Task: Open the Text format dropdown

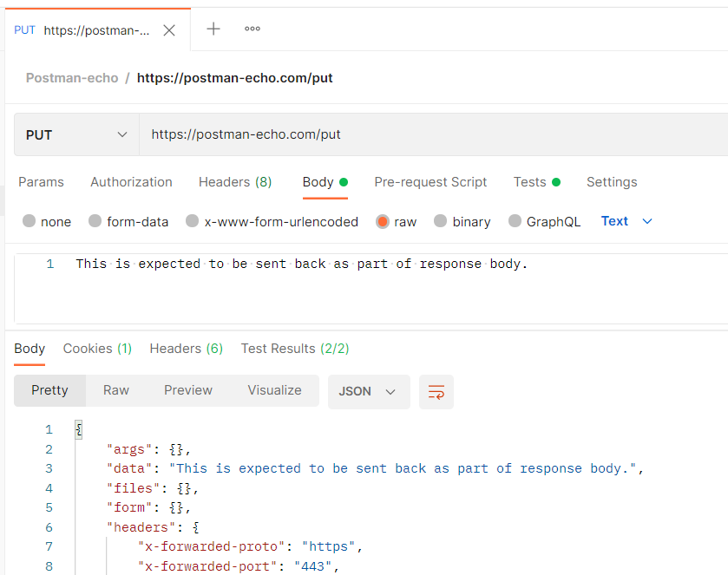Action: [626, 221]
